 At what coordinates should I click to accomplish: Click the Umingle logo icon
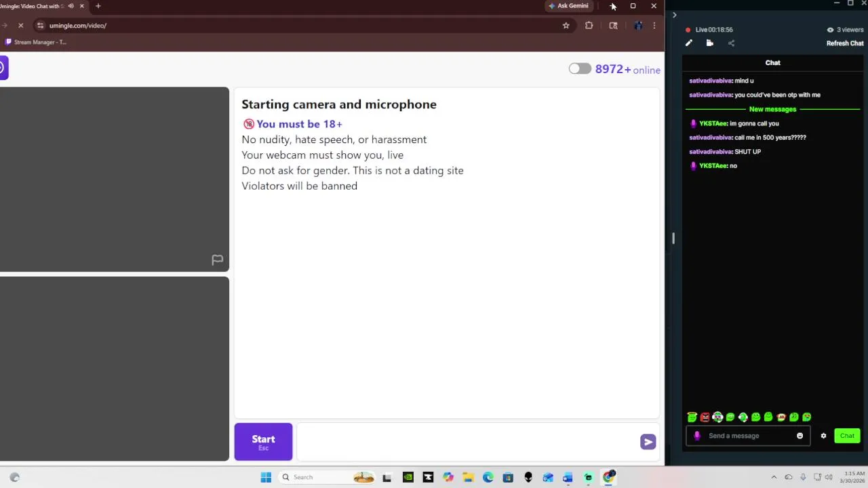(x=3, y=68)
